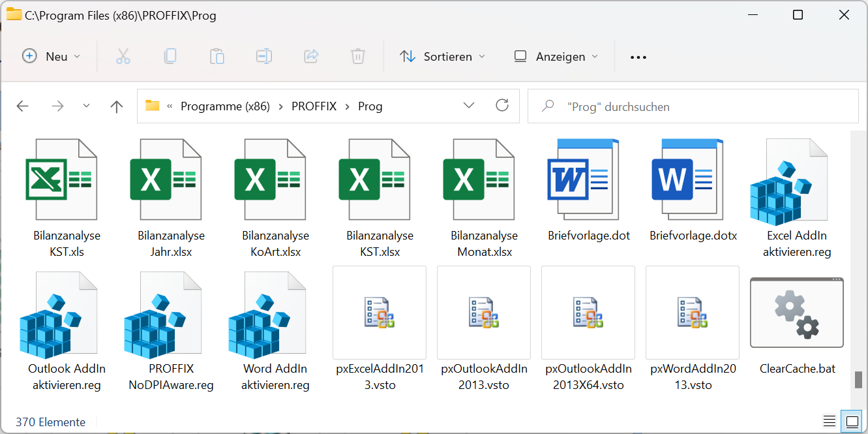The height and width of the screenshot is (434, 868).
Task: Select the pxOutlookAddIn2013.vsto file thumbnail
Action: pos(484,312)
